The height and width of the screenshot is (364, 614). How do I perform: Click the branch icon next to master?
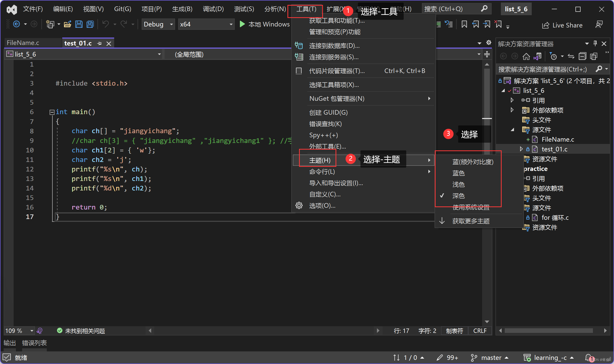pos(474,357)
